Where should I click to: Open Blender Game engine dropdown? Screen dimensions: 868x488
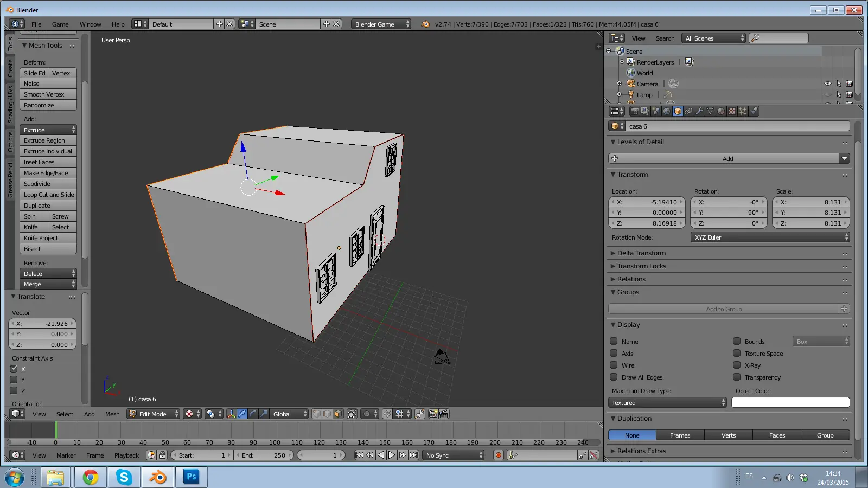[381, 24]
